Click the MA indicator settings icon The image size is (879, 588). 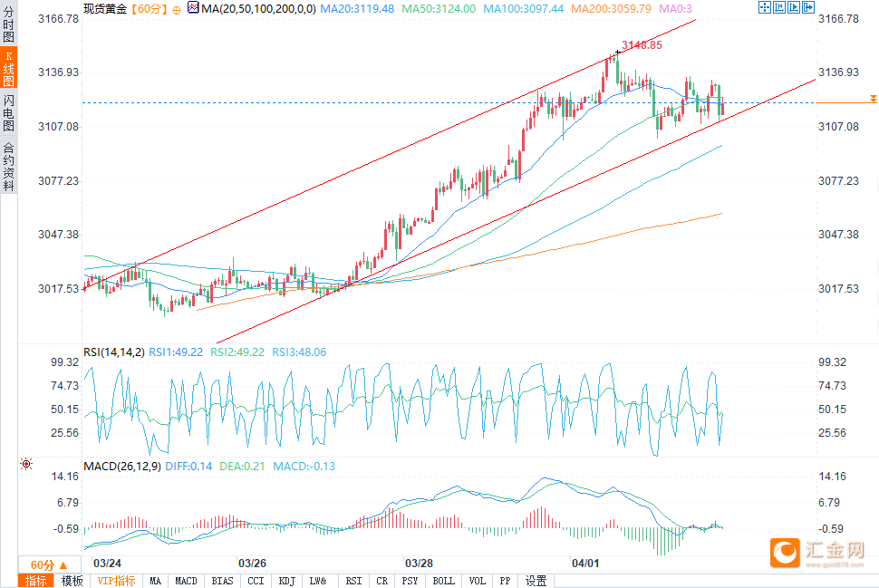(193, 8)
